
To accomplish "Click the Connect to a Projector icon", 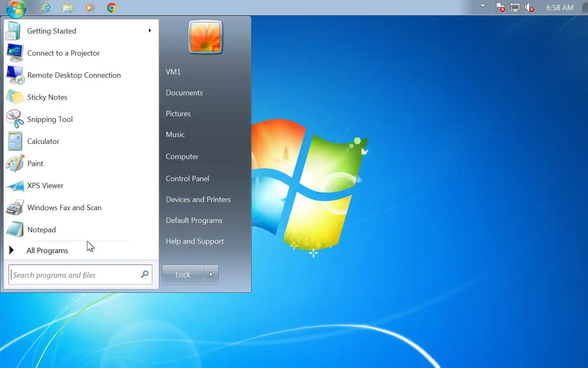I will 15,53.
